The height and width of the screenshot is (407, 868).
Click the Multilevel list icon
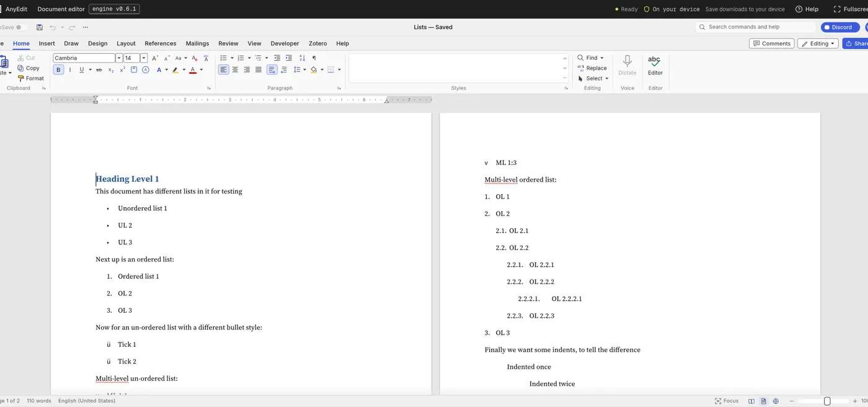258,58
